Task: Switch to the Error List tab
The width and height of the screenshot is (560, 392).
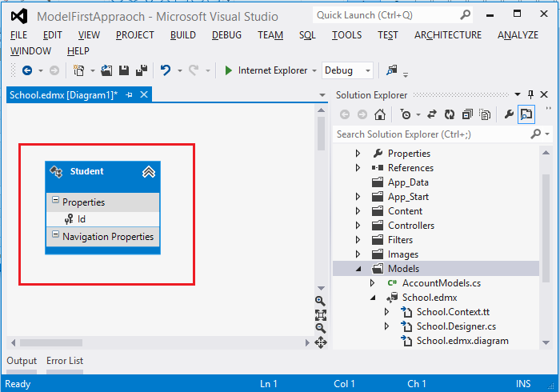Action: pyautogui.click(x=65, y=361)
